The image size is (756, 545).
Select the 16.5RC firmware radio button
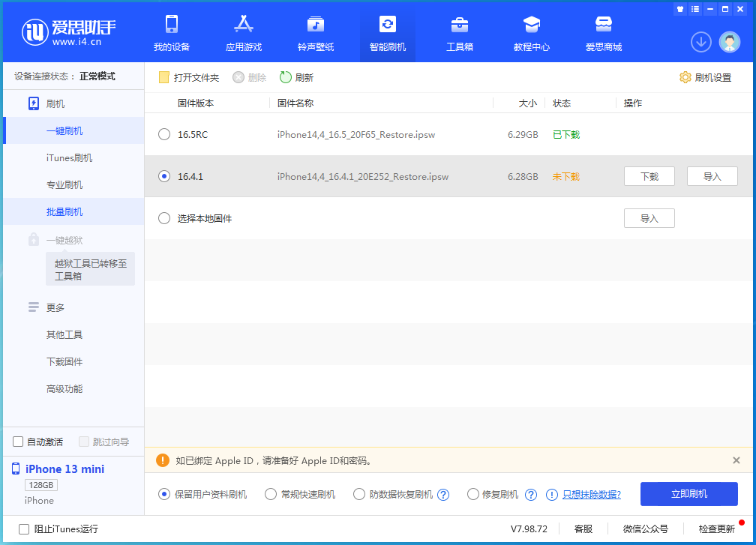[164, 134]
